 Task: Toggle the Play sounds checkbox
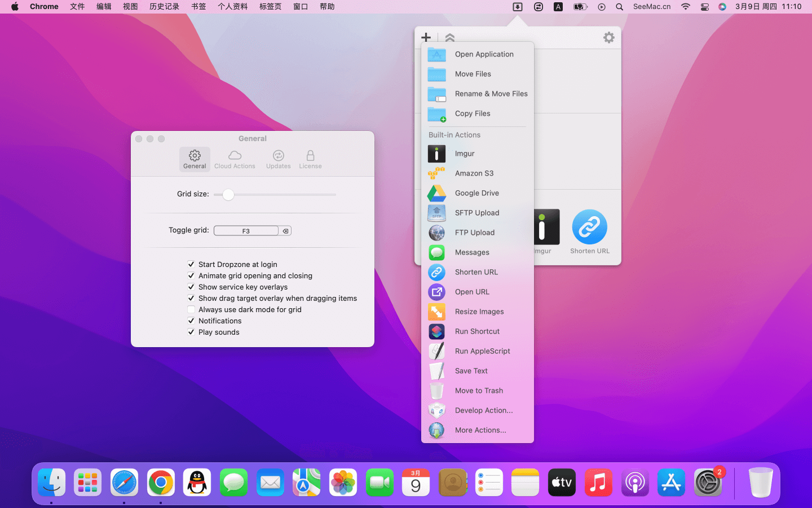(191, 332)
